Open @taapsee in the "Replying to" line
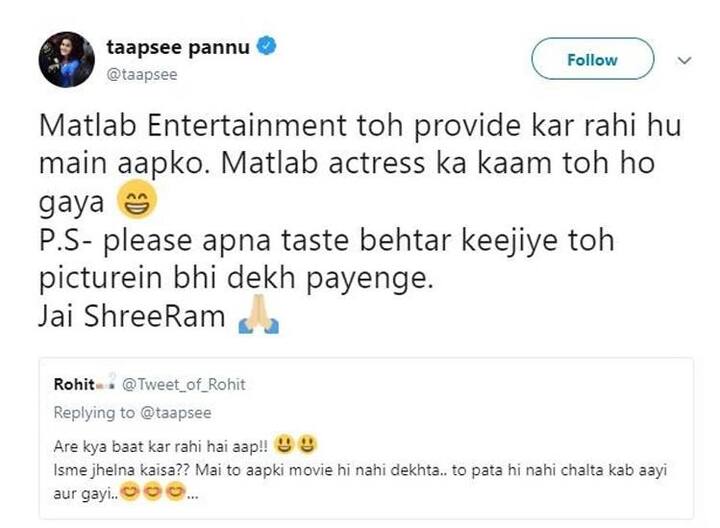The height and width of the screenshot is (528, 720). tap(177, 412)
